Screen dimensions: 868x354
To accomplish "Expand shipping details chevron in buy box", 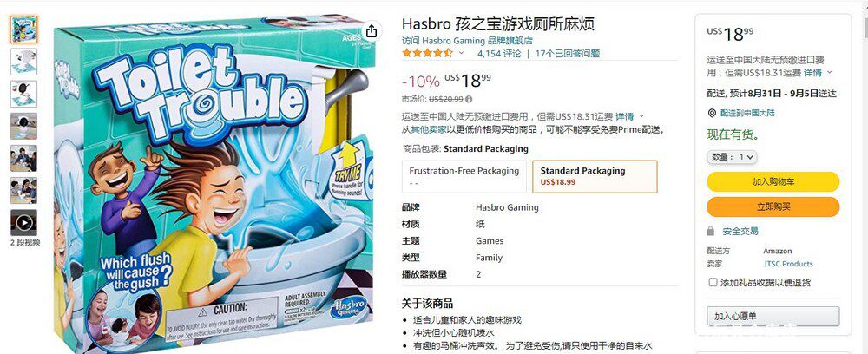I will [x=829, y=73].
